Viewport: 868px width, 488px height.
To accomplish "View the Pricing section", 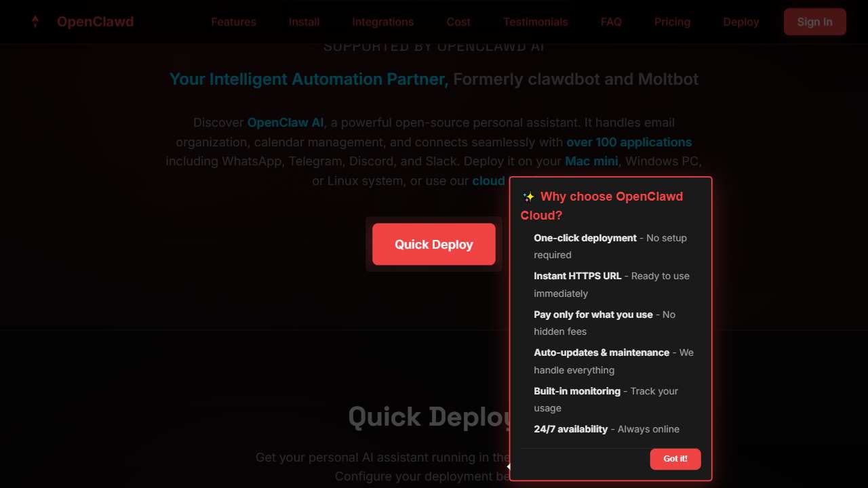I will (x=672, y=22).
